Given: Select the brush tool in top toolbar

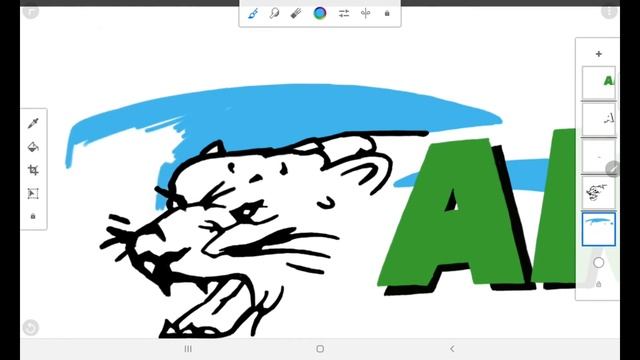Looking at the screenshot, I should pos(253,14).
